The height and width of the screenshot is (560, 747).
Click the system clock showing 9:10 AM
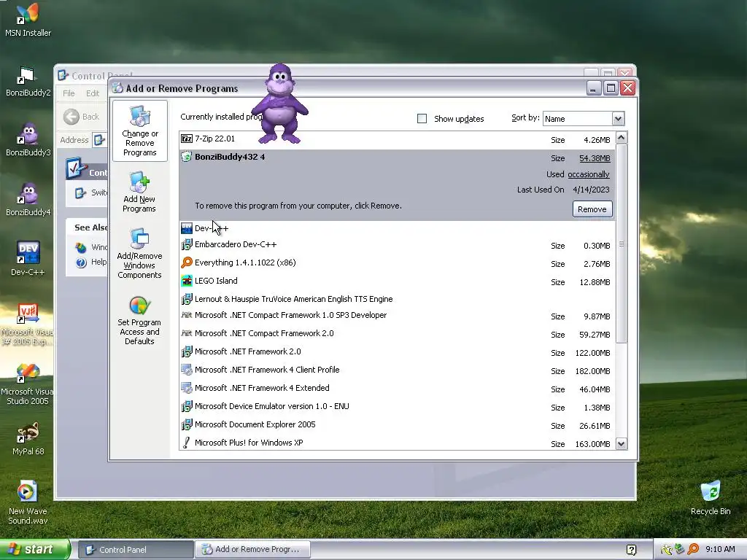coord(720,549)
